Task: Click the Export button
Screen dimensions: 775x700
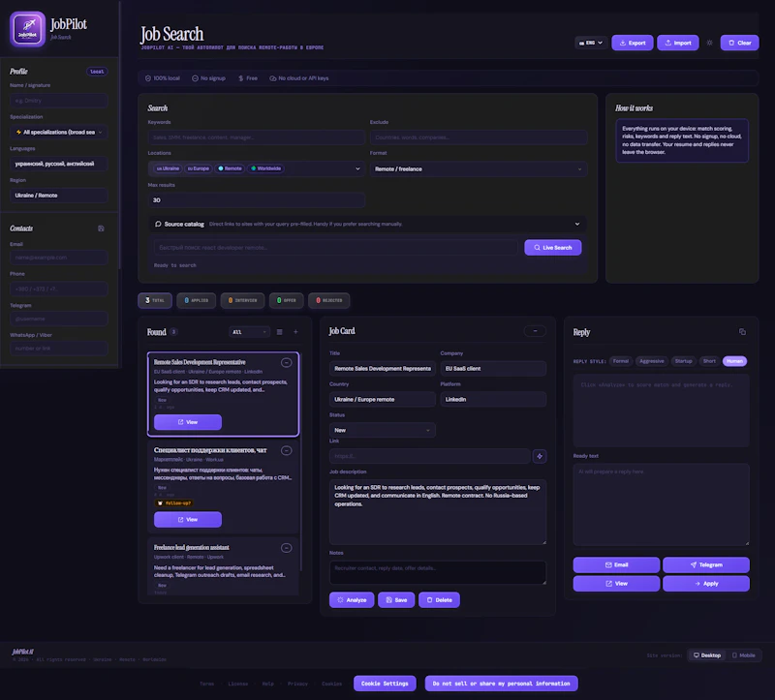Action: 633,43
